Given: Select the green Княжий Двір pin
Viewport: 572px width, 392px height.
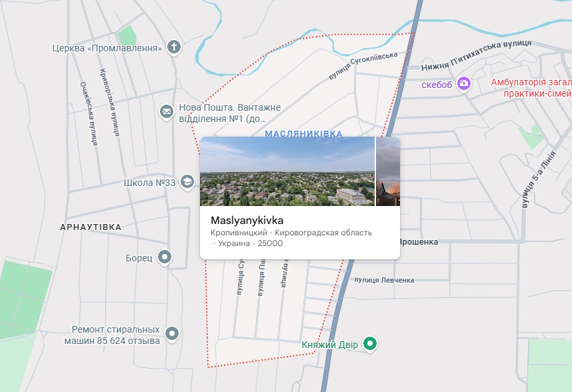Looking at the screenshot, I should click(370, 344).
